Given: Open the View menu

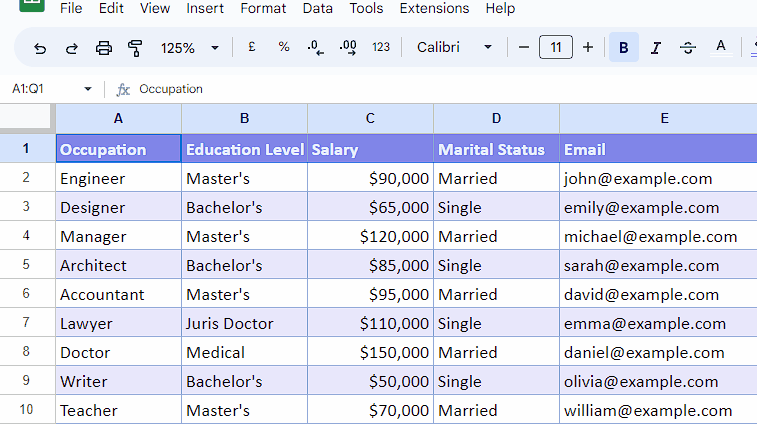Looking at the screenshot, I should click(x=155, y=8).
